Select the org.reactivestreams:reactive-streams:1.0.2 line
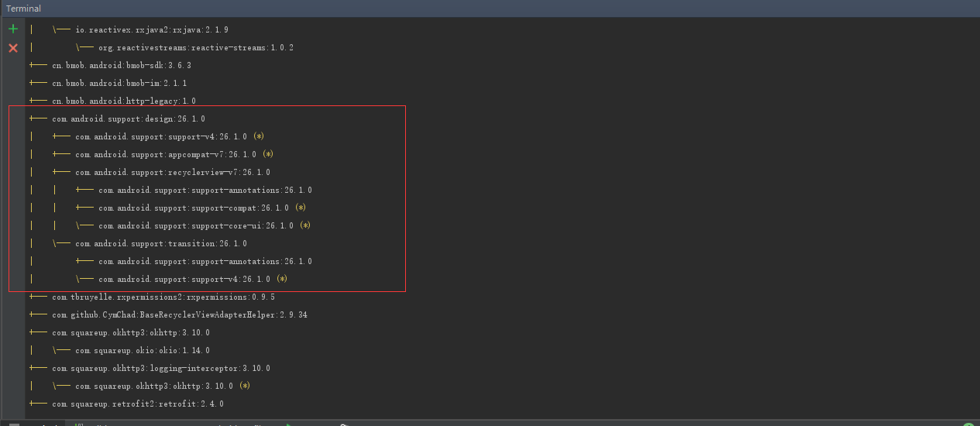980x426 pixels. tap(196, 47)
